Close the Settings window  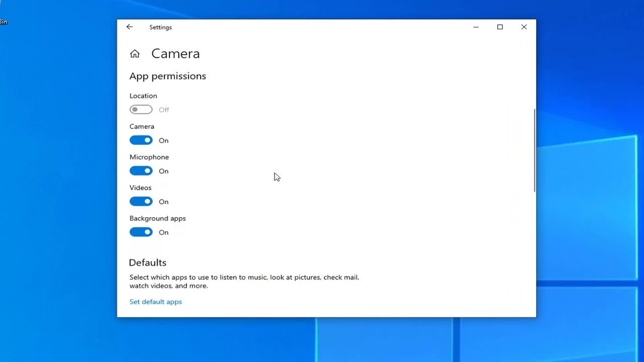coord(524,27)
